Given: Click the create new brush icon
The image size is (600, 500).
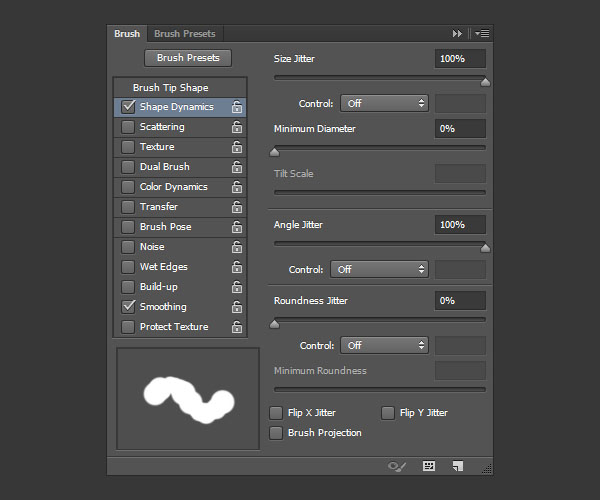Looking at the screenshot, I should (x=458, y=466).
